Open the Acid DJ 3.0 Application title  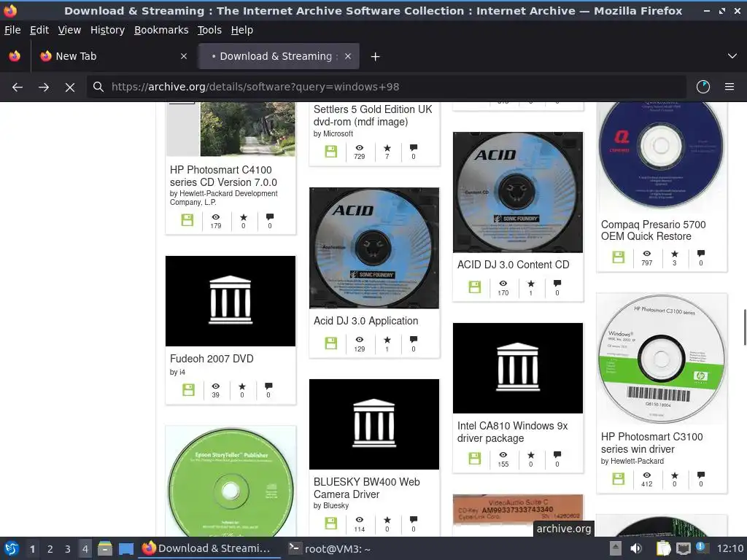(366, 321)
